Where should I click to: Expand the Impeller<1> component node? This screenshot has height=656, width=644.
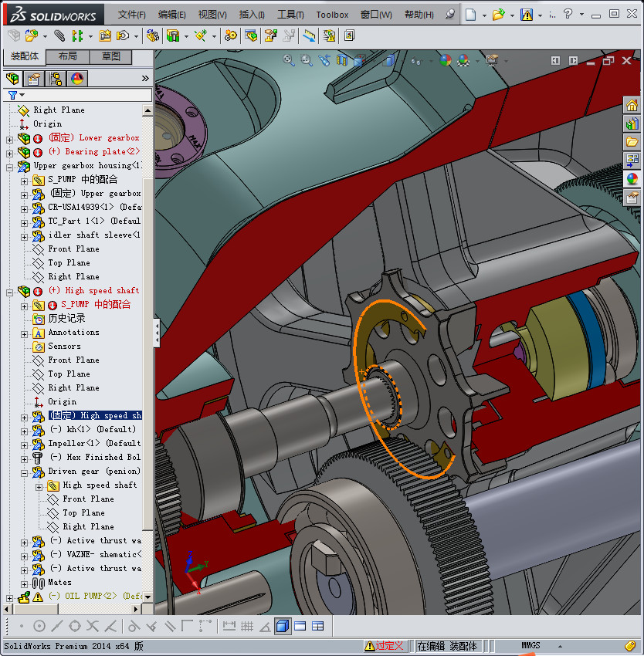(24, 444)
